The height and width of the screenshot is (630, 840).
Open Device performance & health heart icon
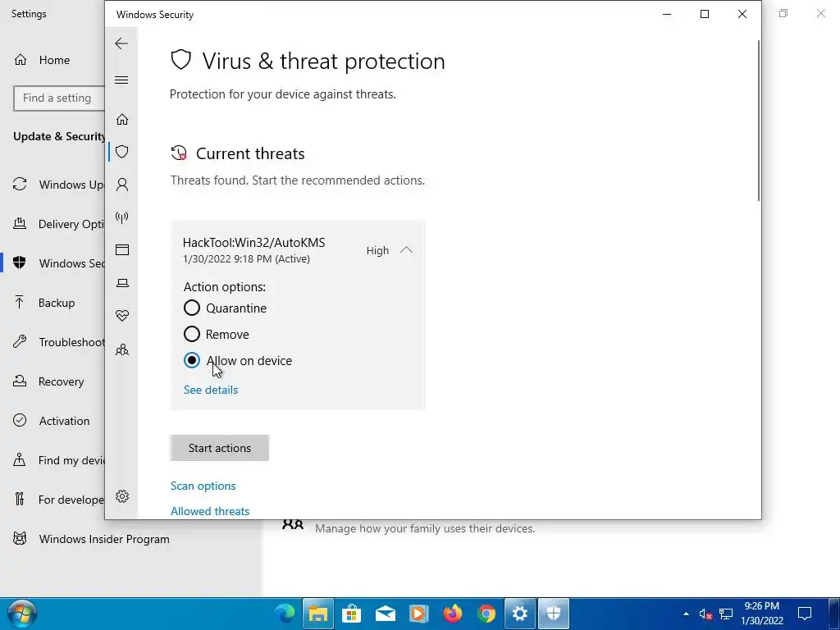(122, 316)
